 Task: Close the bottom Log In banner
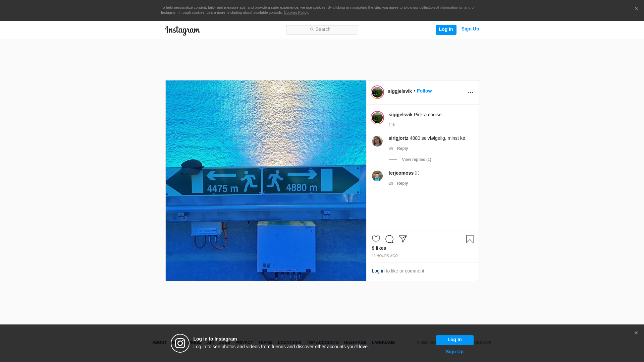coord(636,333)
